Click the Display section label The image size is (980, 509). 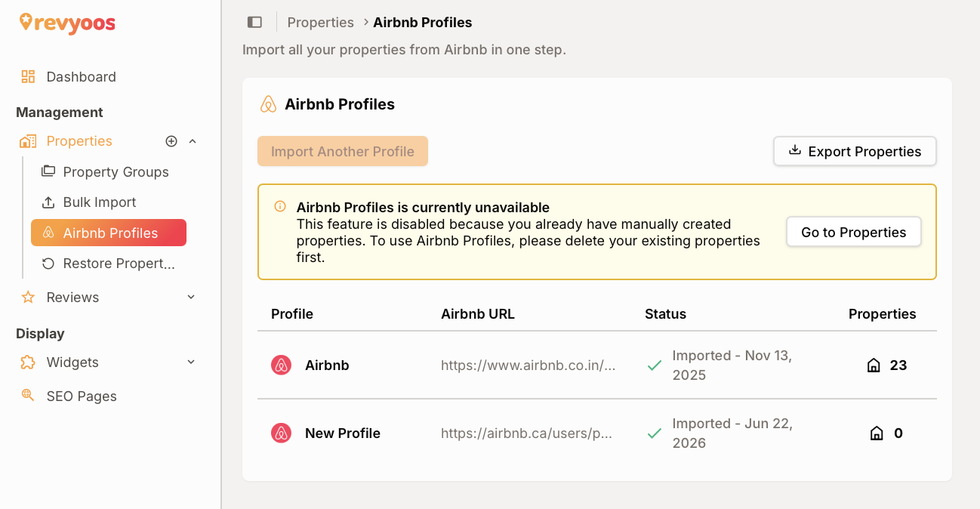click(x=40, y=334)
